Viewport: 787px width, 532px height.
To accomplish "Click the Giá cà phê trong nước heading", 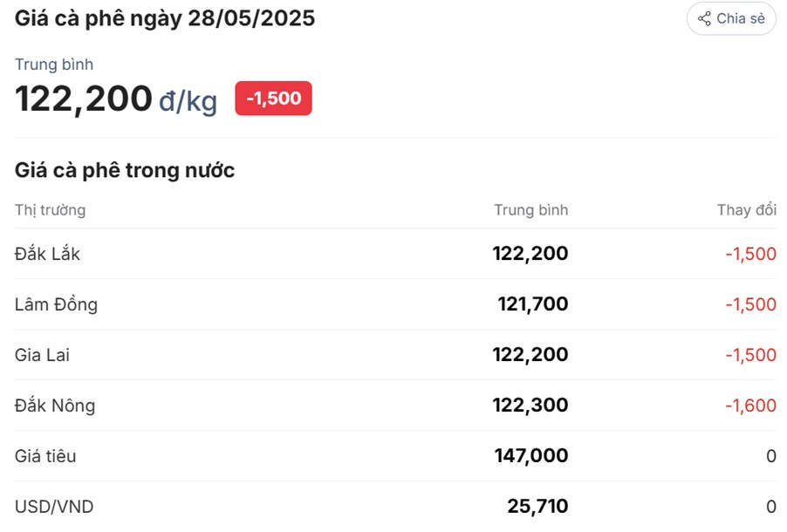I will tap(125, 170).
